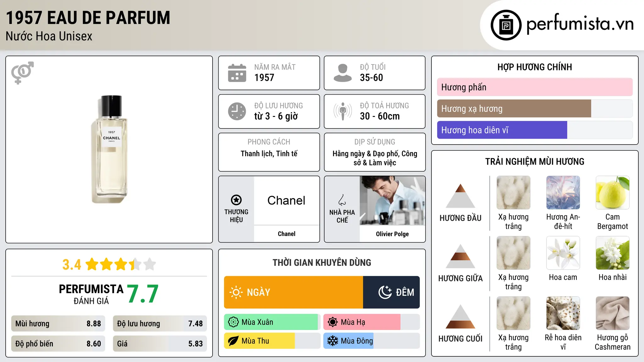The height and width of the screenshot is (362, 644).
Task: Click the 7.7 Perfumista rating score
Action: pyautogui.click(x=143, y=294)
